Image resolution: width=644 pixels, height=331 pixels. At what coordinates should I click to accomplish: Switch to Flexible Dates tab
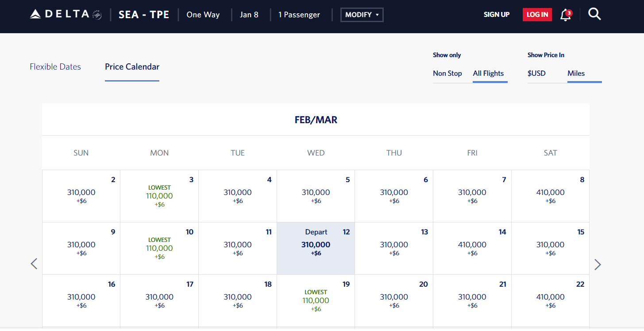click(55, 67)
